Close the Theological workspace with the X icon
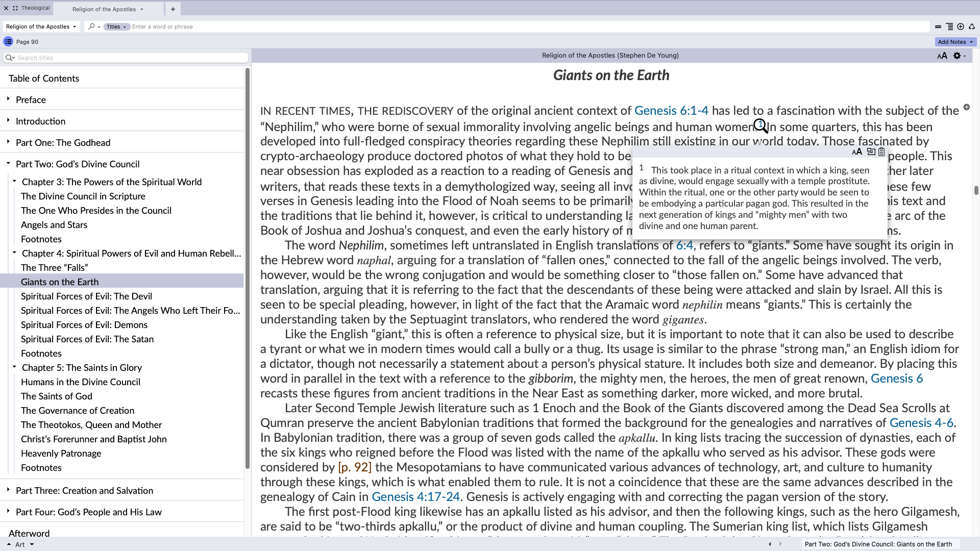The width and height of the screenshot is (980, 551). pos(6,8)
